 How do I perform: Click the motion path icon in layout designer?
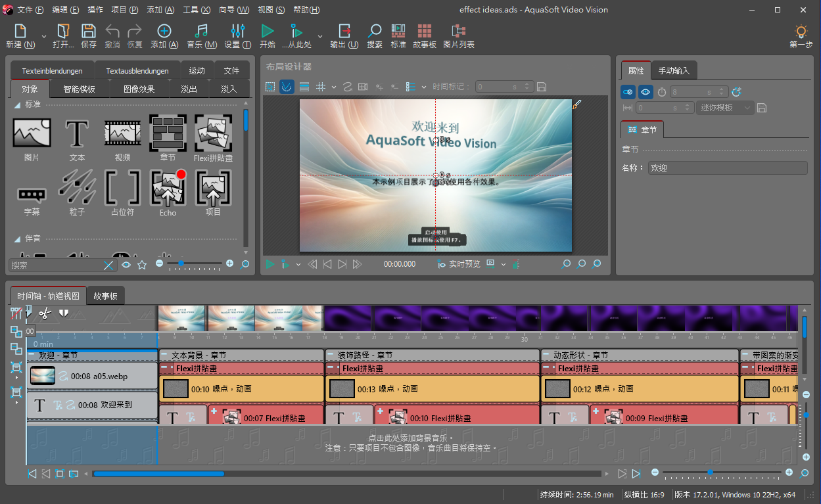tap(348, 87)
